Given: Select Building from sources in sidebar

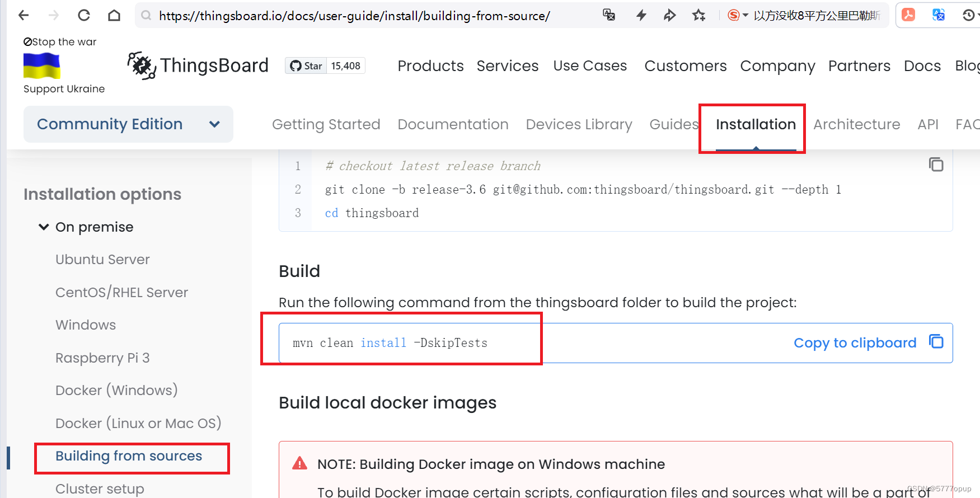Looking at the screenshot, I should click(129, 456).
